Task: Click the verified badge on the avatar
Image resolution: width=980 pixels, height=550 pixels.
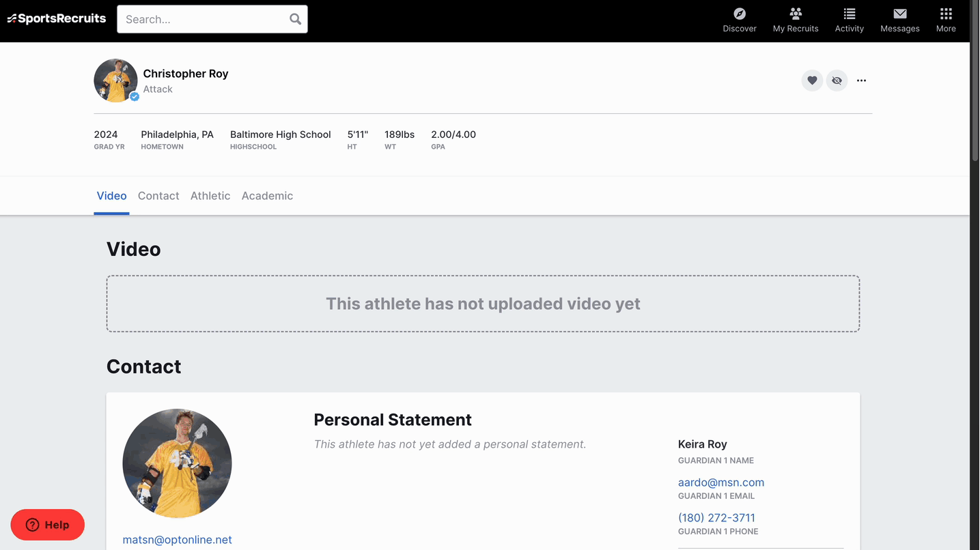Action: pyautogui.click(x=134, y=97)
